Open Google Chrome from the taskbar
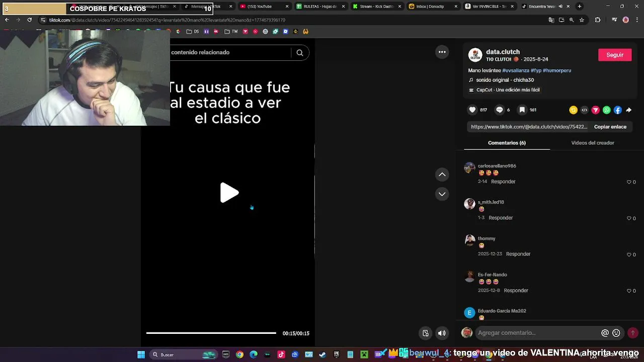This screenshot has width=644, height=362. coord(239,354)
